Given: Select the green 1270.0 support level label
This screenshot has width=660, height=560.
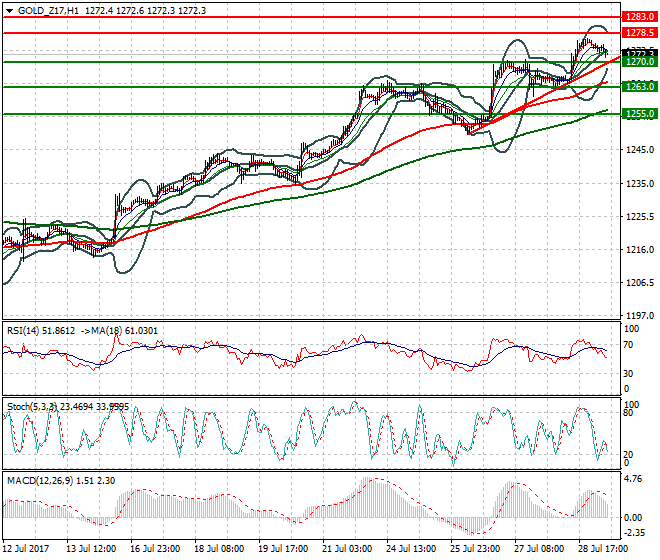Looking at the screenshot, I should 639,62.
